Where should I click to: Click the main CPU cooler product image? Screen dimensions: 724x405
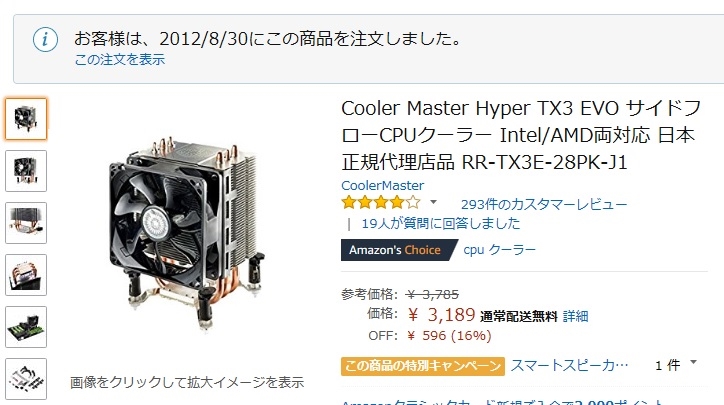tap(187, 233)
